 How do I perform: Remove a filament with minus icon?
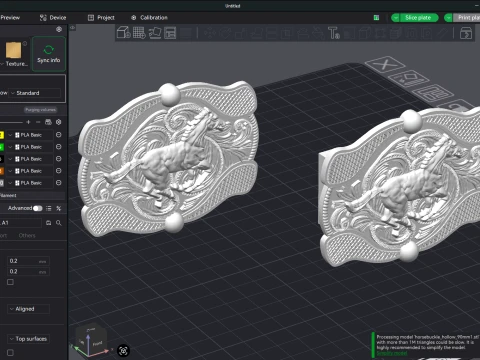click(x=38, y=122)
